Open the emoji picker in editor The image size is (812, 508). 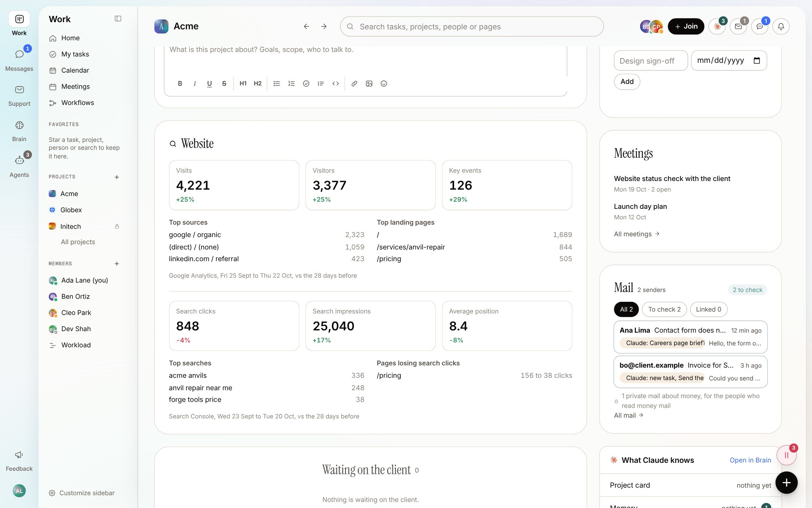click(x=384, y=84)
